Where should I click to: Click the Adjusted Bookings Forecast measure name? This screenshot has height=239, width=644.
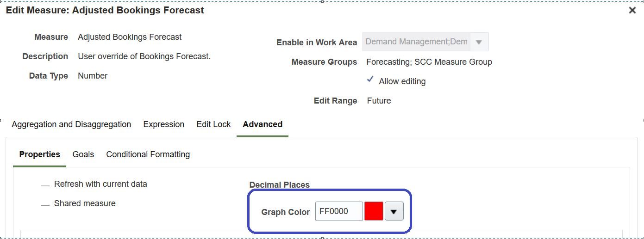[130, 37]
